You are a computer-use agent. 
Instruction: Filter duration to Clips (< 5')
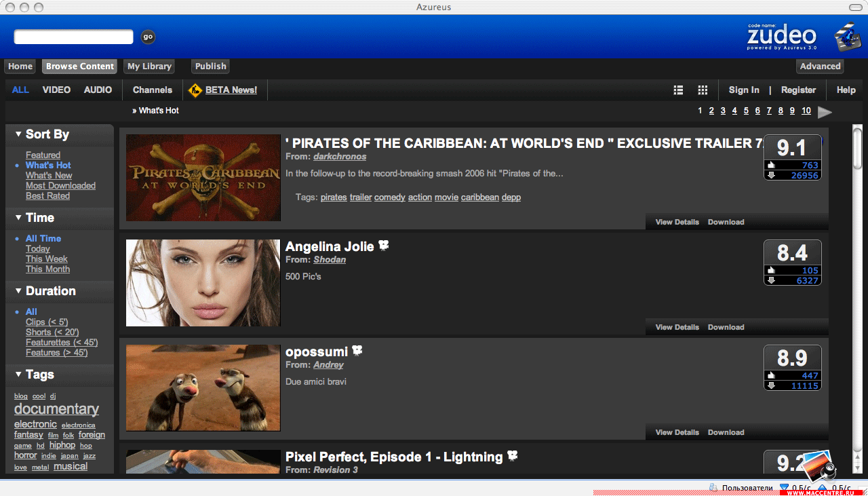point(47,322)
